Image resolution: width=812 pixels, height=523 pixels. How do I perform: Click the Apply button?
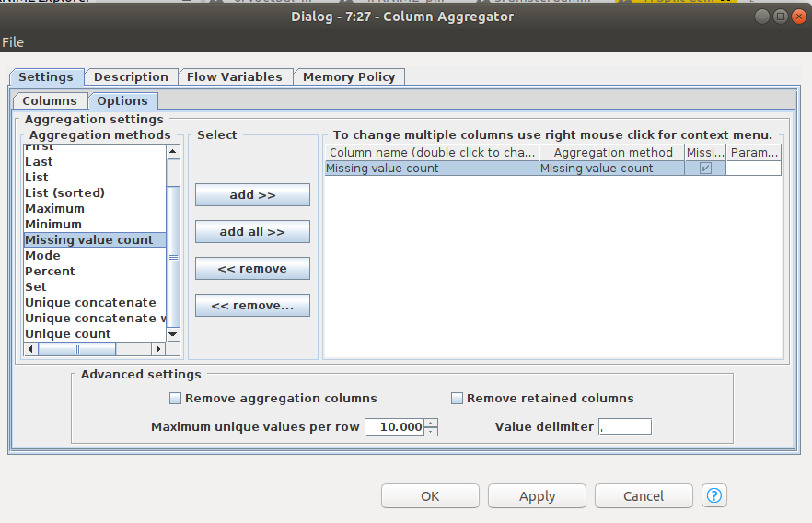coord(537,496)
